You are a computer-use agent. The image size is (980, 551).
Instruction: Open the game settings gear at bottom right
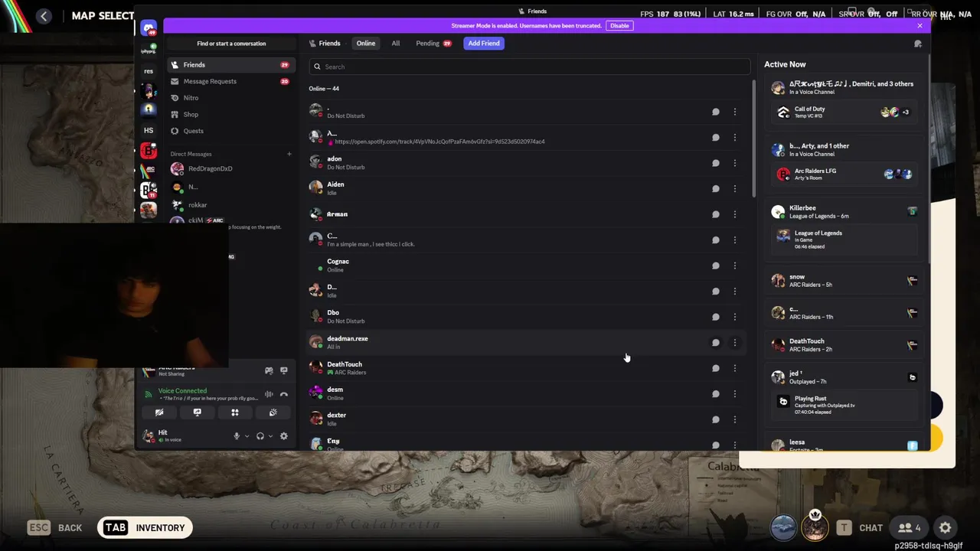946,528
